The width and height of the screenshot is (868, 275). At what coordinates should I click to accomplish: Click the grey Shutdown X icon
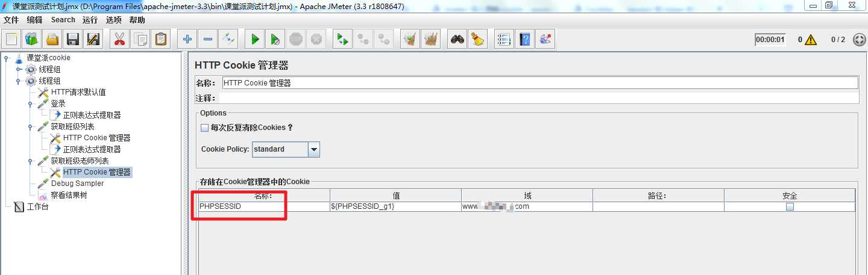point(316,39)
